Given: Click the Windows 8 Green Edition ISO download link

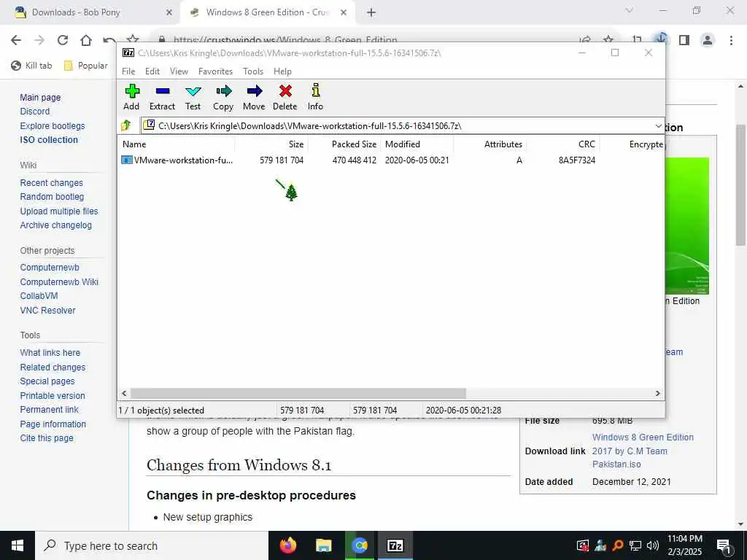Looking at the screenshot, I should [x=643, y=451].
